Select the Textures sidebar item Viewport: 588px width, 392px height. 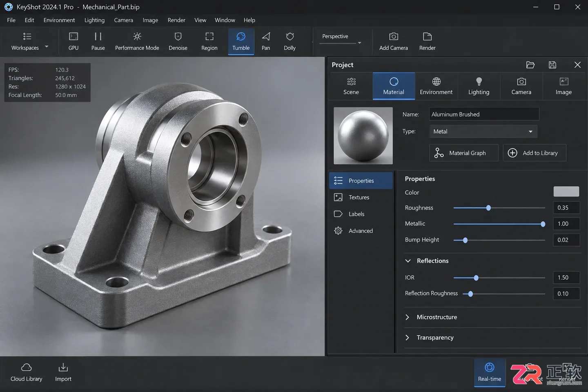tap(361, 197)
